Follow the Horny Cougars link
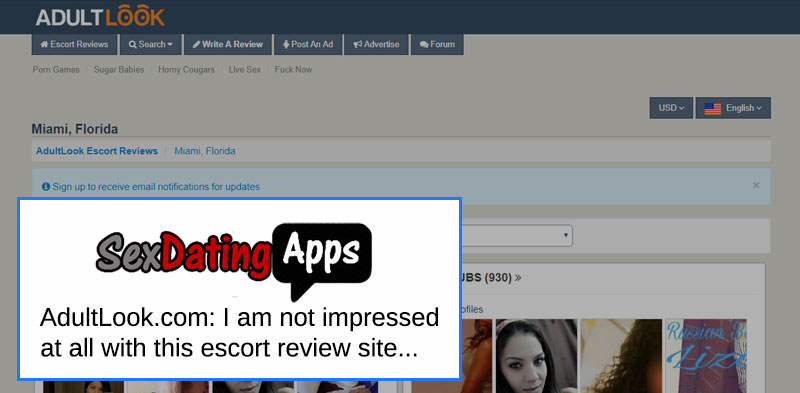The width and height of the screenshot is (800, 393). click(186, 69)
